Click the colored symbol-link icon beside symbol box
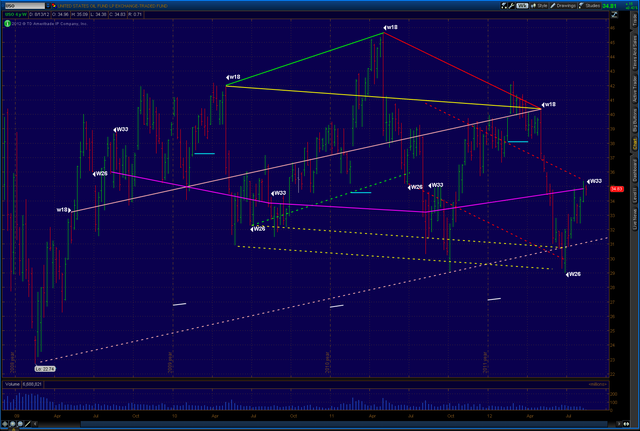This screenshot has height=431, width=640. tap(53, 6)
